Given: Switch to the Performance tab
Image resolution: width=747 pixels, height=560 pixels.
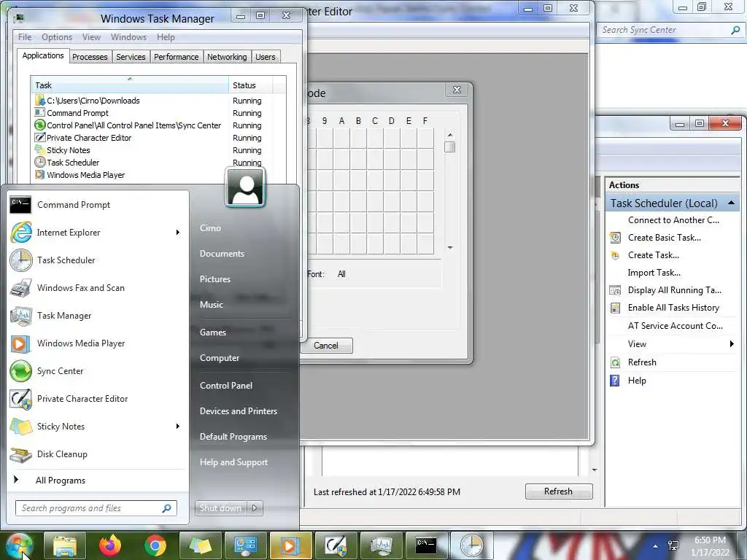Looking at the screenshot, I should 177,57.
